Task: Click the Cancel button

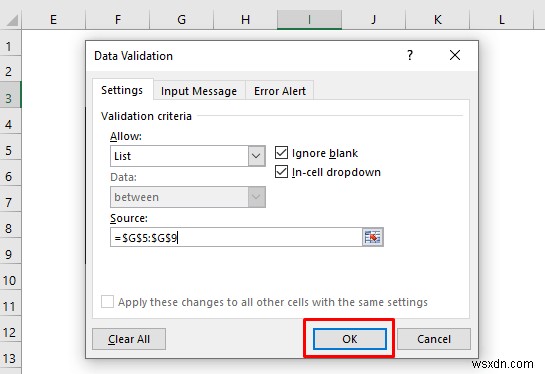Action: 434,339
